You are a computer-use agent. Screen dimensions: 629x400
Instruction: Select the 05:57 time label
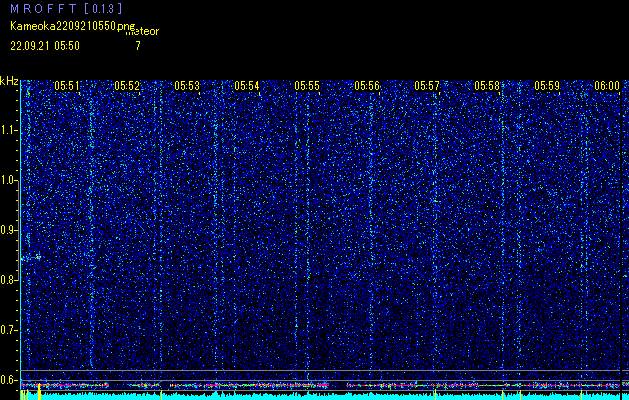click(x=427, y=85)
